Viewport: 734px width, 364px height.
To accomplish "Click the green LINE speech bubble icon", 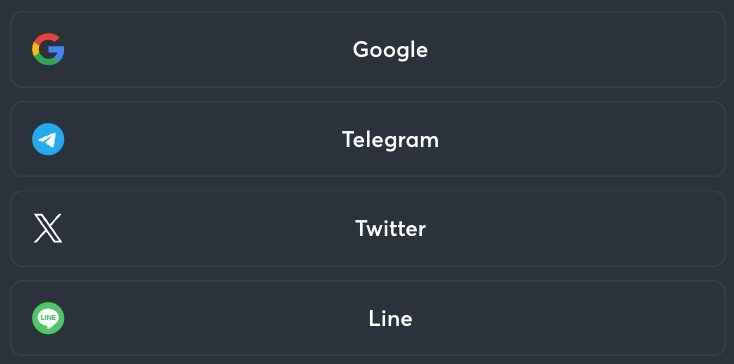I will pos(48,318).
